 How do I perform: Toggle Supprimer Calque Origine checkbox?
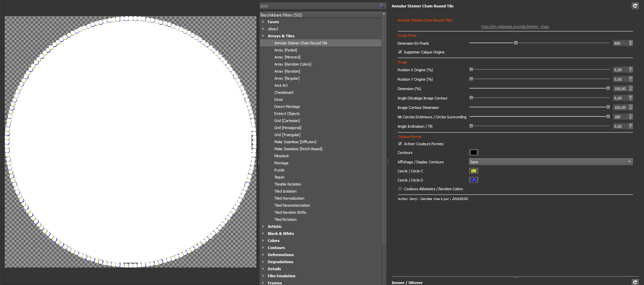click(x=400, y=52)
